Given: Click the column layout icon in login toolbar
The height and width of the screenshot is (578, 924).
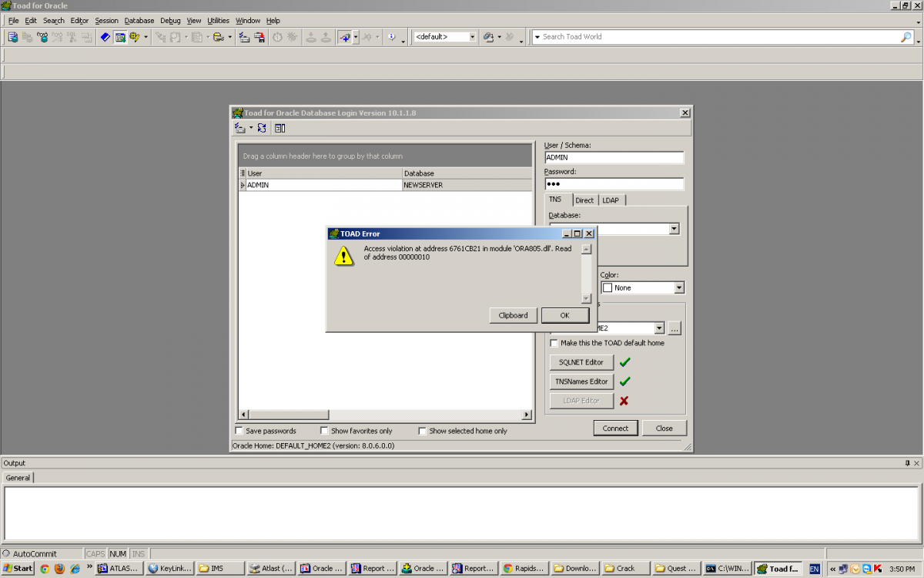Looking at the screenshot, I should click(x=280, y=128).
